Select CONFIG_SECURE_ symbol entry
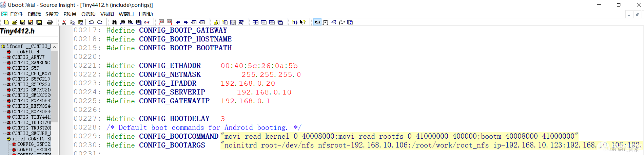This screenshot has height=155, width=644. 31,133
